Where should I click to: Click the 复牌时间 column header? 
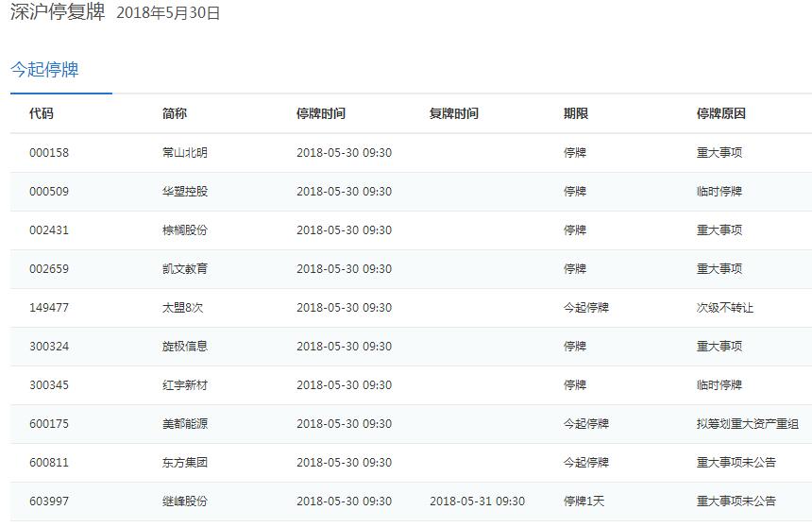454,113
